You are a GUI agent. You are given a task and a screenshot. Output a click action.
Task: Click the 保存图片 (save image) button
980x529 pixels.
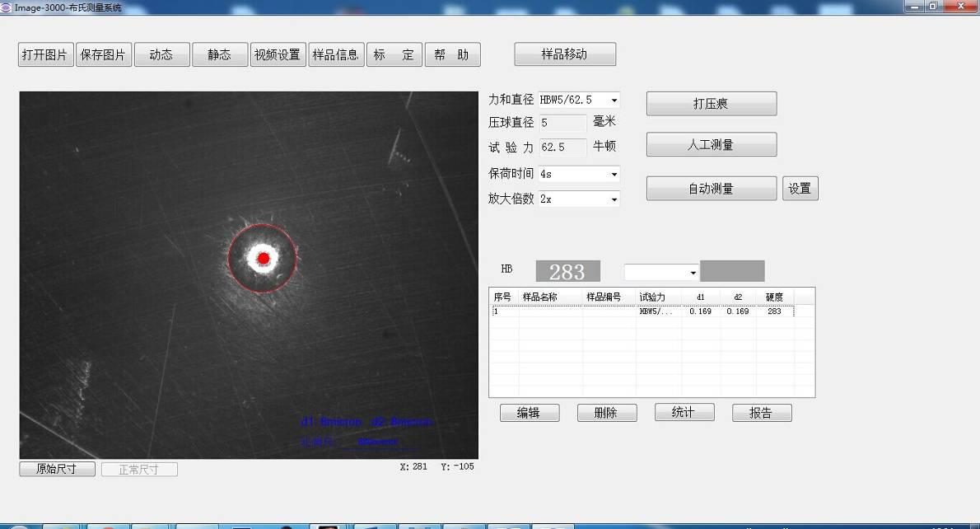(104, 55)
